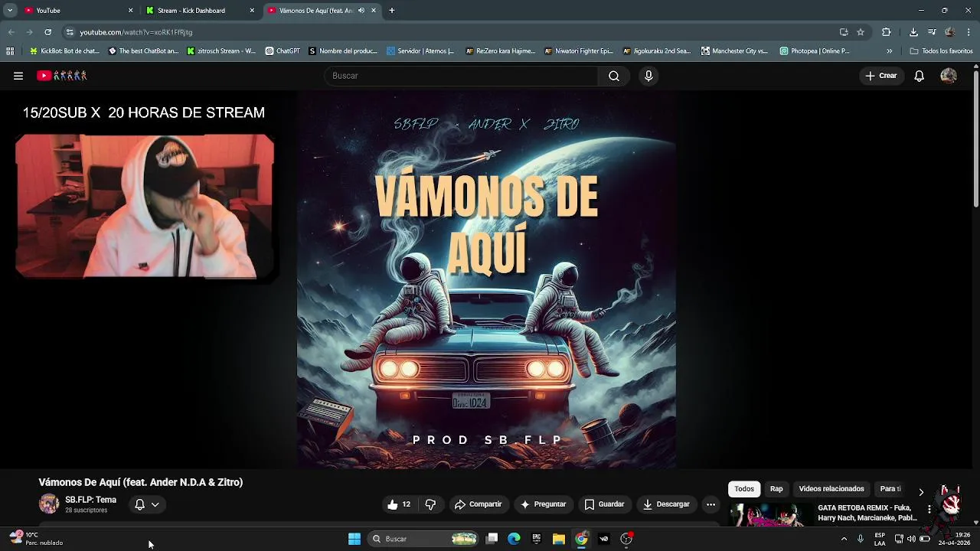This screenshot has width=980, height=551.
Task: Click the Windows taskbar search box
Action: tap(423, 539)
